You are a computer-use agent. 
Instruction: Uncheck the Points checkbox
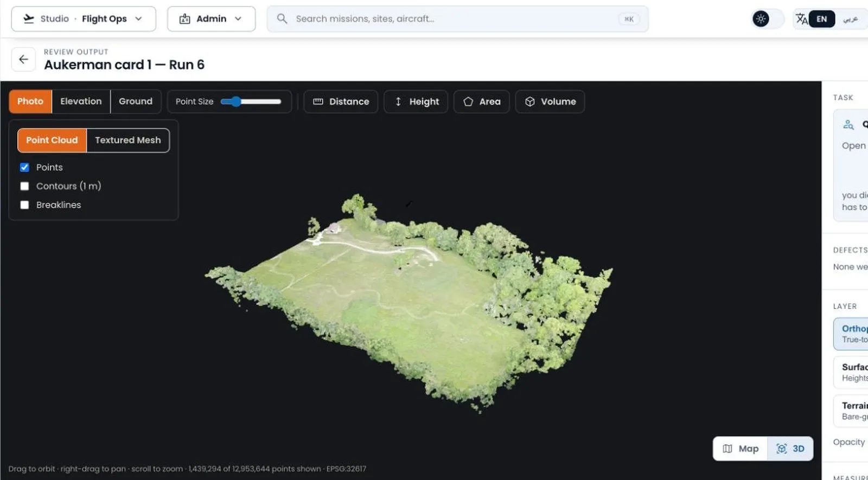point(24,167)
